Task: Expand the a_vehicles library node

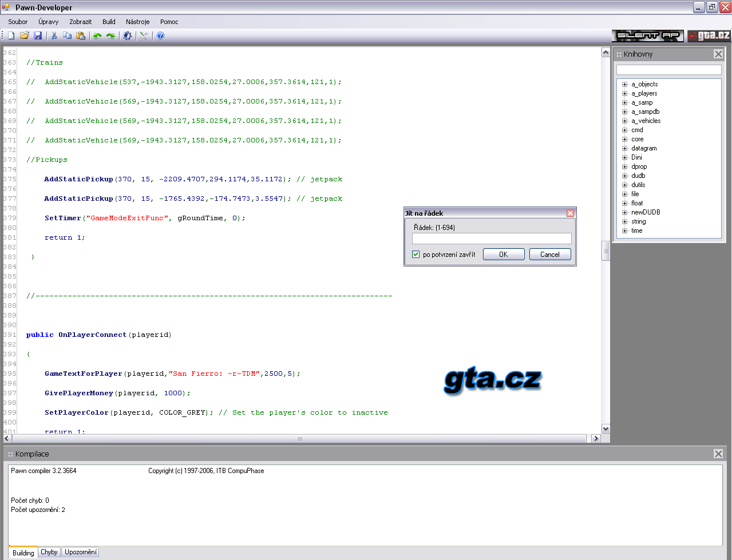Action: [625, 121]
